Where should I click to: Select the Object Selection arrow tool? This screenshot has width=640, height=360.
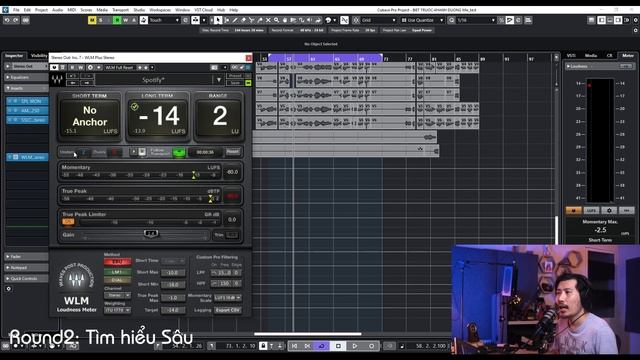(x=218, y=20)
